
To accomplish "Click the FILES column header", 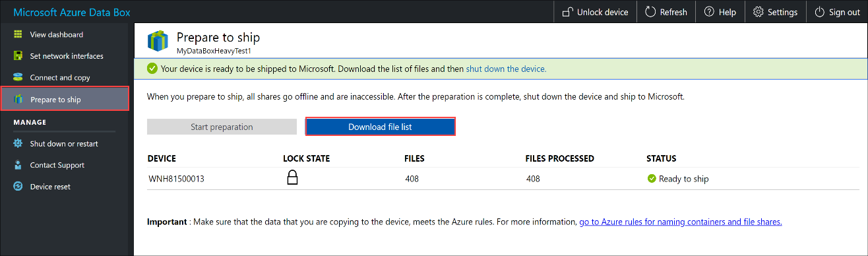I will (x=414, y=158).
